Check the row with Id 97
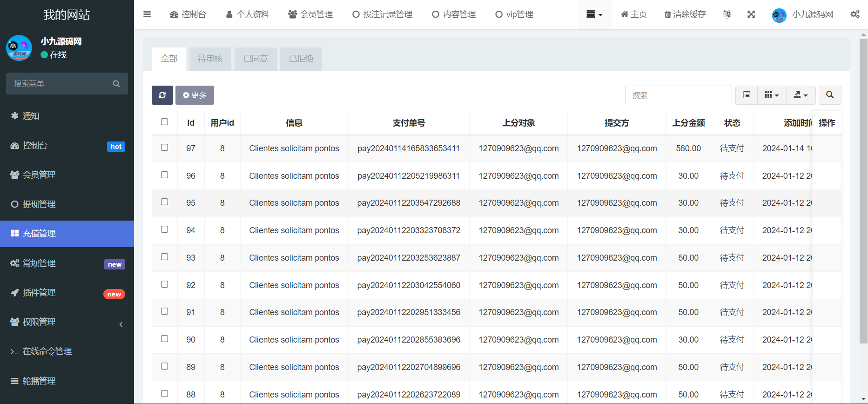 pyautogui.click(x=164, y=148)
